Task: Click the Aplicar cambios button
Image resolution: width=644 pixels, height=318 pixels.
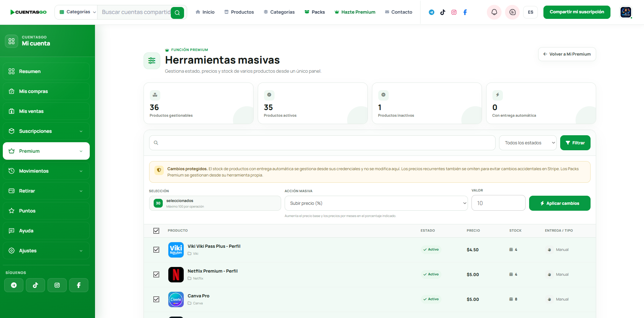Action: [559, 203]
